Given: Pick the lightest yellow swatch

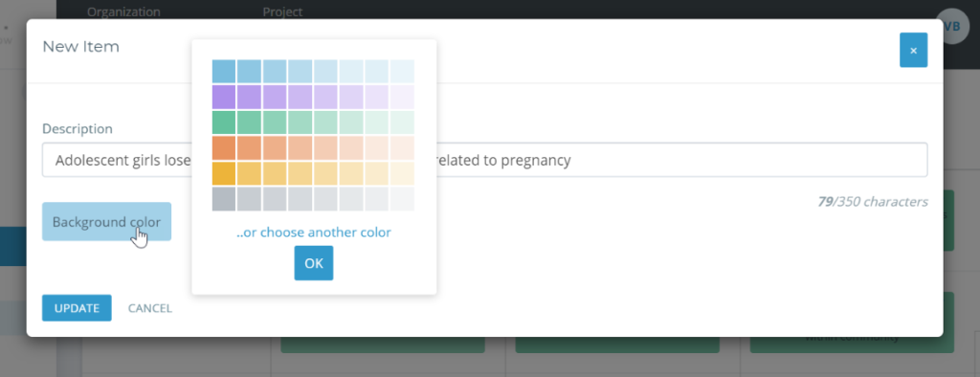Looking at the screenshot, I should point(402,174).
